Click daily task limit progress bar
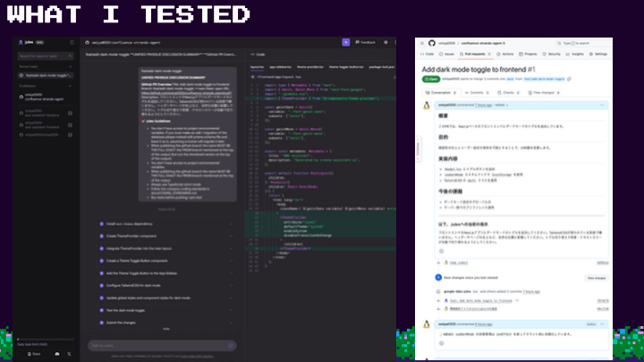This screenshot has height=362, width=644. click(x=46, y=340)
